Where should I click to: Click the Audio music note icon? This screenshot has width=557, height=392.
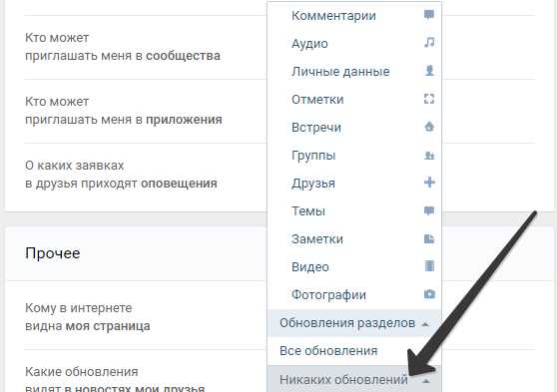[x=429, y=43]
